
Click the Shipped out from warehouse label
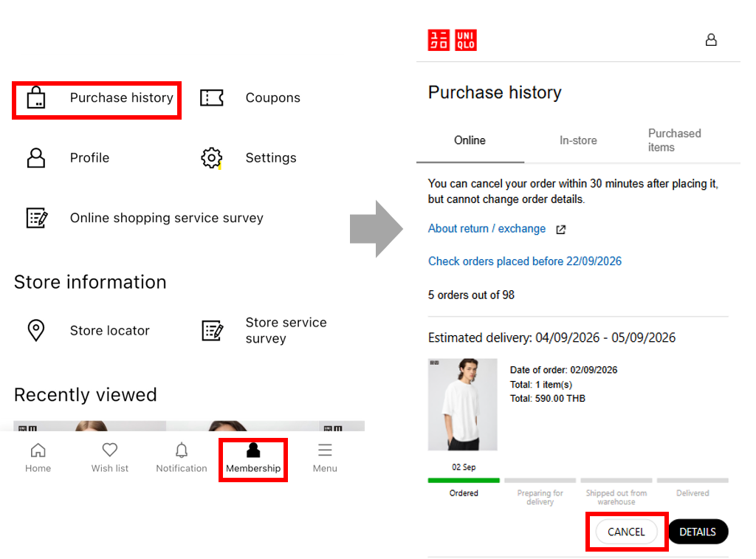[616, 497]
